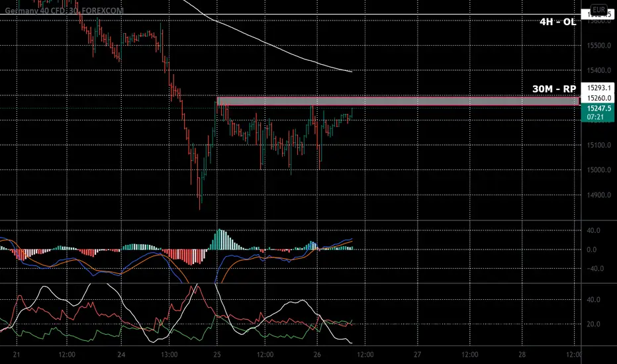617x364 pixels.
Task: Click the Germany 40 CFD symbol title
Action: (64, 11)
